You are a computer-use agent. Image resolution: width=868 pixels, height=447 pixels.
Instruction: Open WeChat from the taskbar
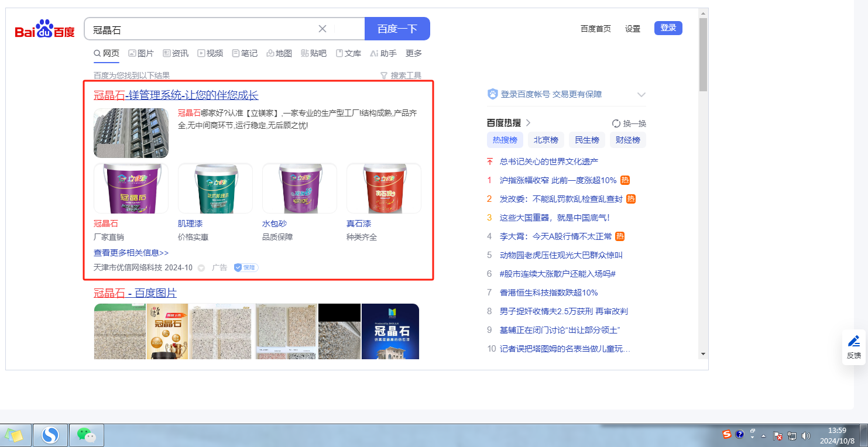pos(87,435)
